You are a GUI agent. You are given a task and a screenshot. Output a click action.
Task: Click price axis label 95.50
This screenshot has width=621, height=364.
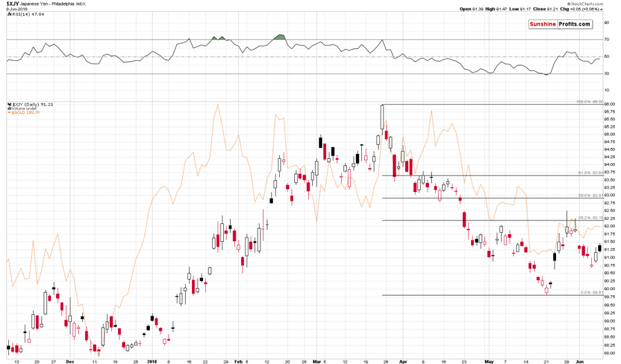609,119
